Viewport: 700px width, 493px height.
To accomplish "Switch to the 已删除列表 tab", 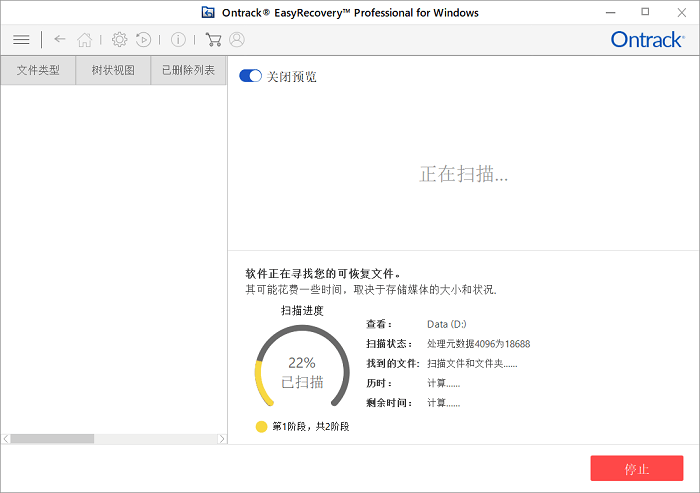I will (188, 70).
